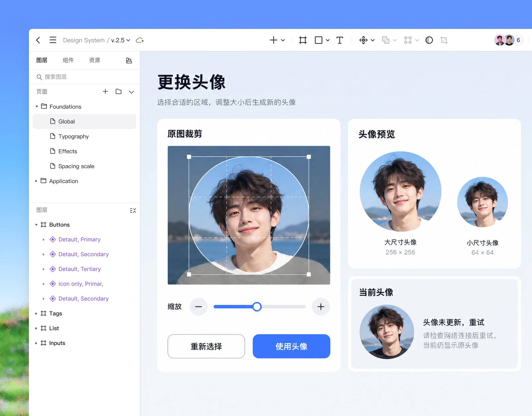The image size is (532, 416).
Task: Open dropdown arrow next to rectangle tool
Action: point(328,40)
